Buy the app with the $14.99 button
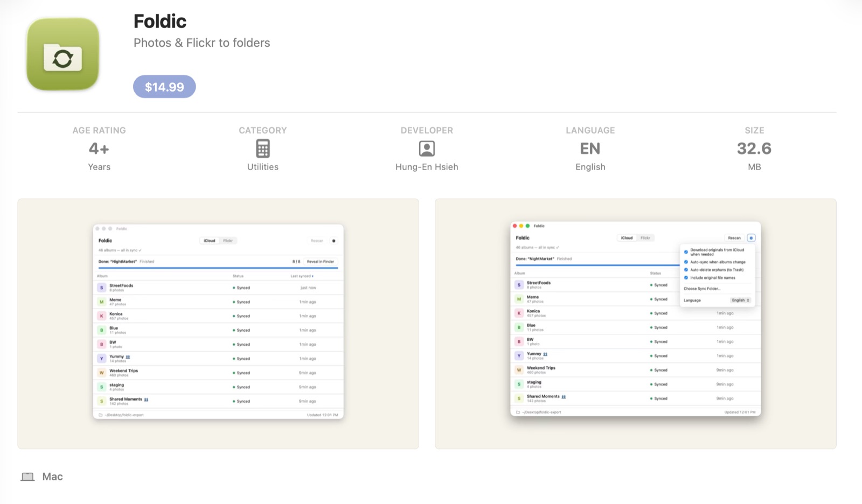862x504 pixels. tap(164, 87)
